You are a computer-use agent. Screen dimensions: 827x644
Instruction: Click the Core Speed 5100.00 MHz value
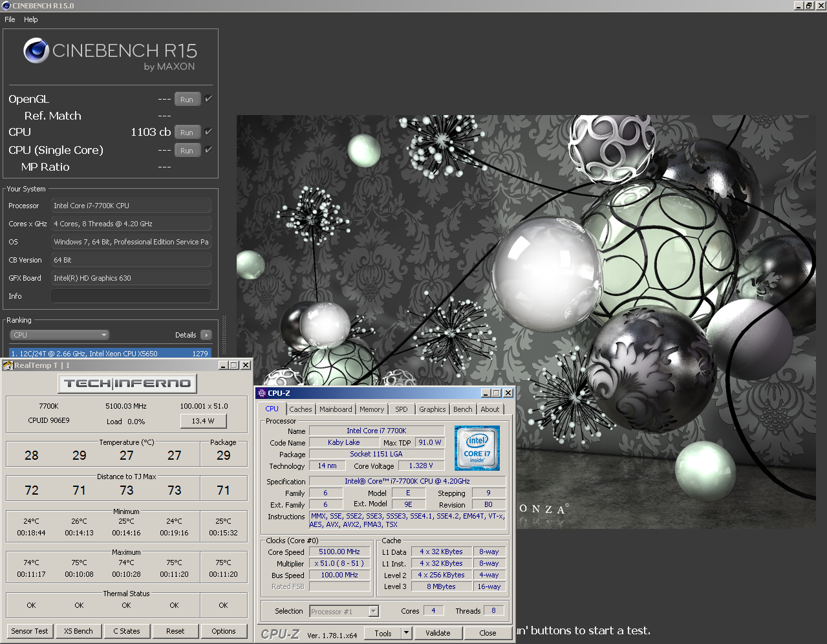[x=339, y=552]
